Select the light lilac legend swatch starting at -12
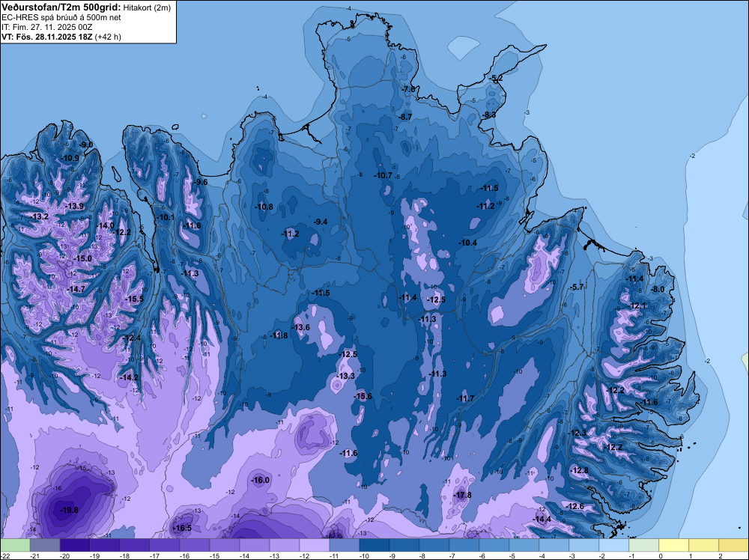 tap(315, 545)
